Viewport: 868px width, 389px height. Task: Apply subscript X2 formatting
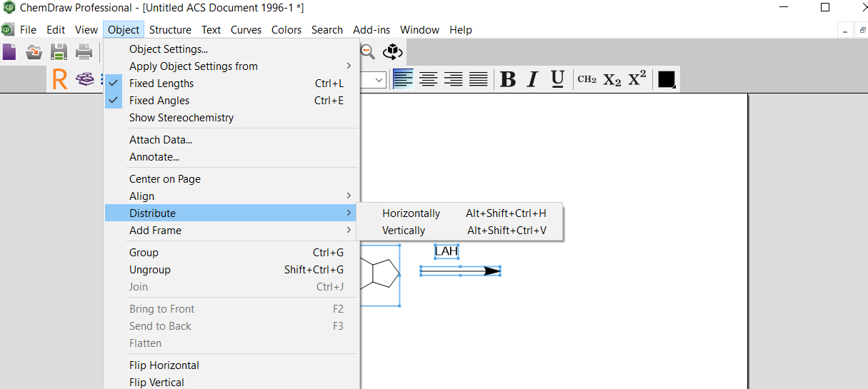pos(612,79)
